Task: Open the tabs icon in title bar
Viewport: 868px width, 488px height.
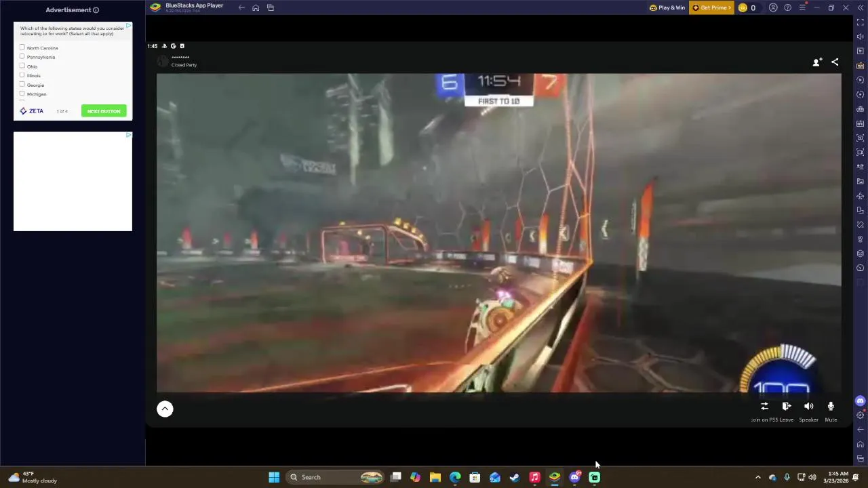Action: tap(271, 7)
